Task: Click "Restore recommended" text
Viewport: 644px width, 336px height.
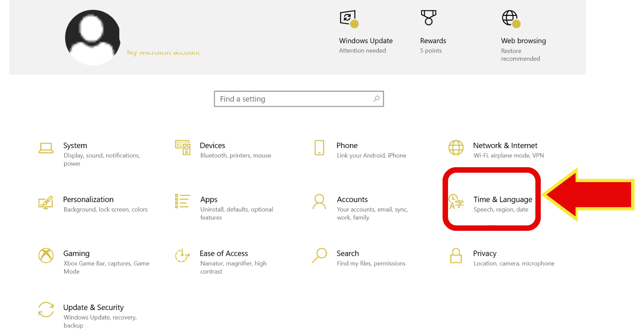Action: (521, 55)
